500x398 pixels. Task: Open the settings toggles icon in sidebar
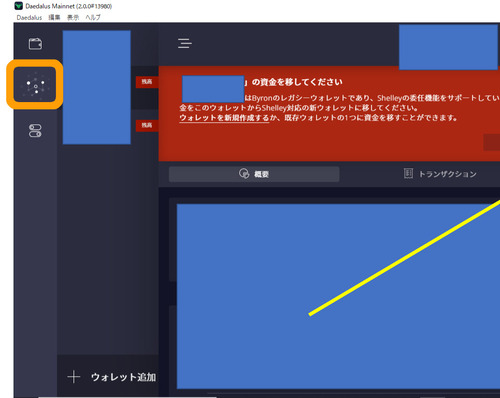pyautogui.click(x=35, y=131)
